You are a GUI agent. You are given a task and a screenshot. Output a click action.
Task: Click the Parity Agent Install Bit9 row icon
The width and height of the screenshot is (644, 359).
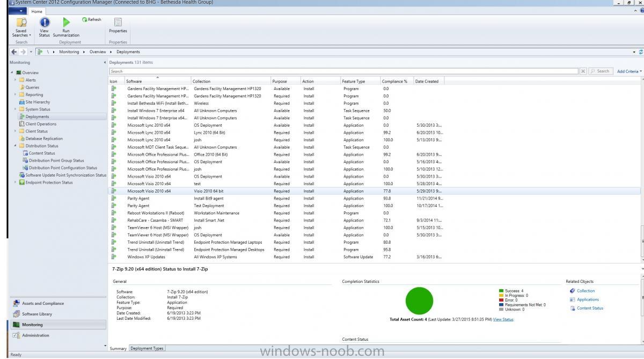pos(113,199)
